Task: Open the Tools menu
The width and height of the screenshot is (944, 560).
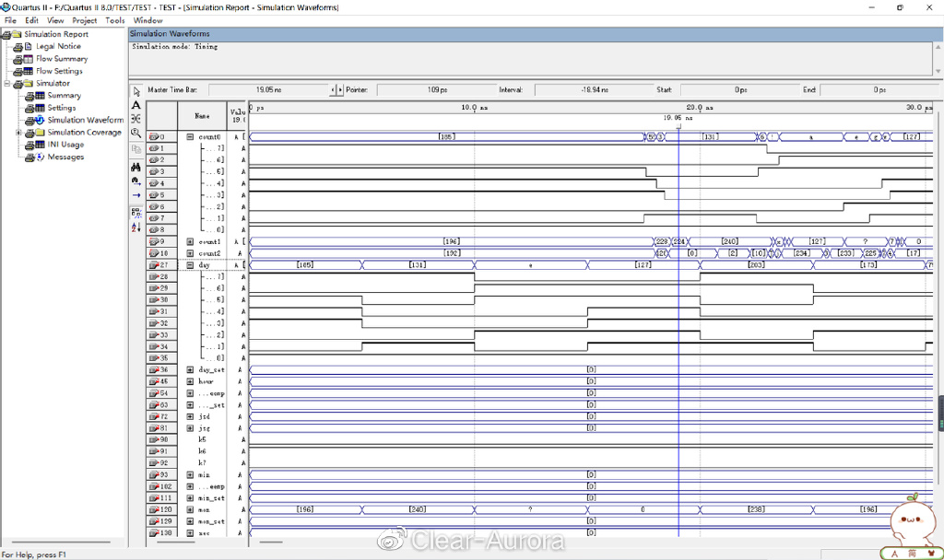Action: [115, 20]
